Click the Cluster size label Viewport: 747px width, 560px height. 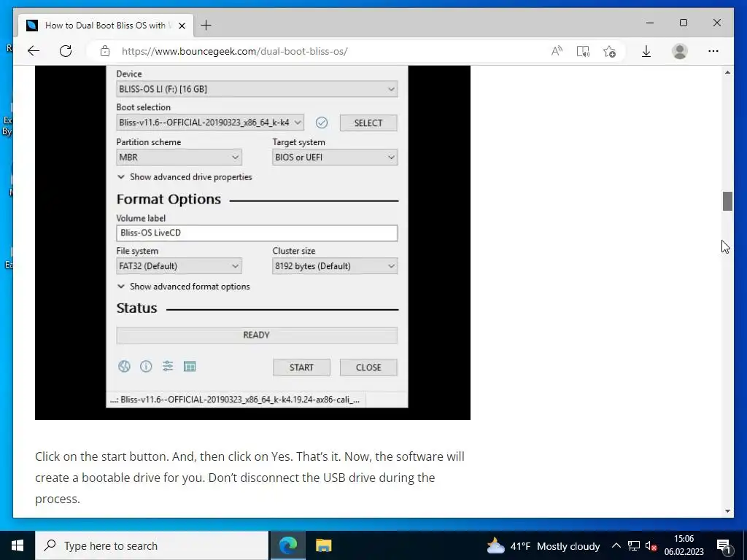[294, 251]
